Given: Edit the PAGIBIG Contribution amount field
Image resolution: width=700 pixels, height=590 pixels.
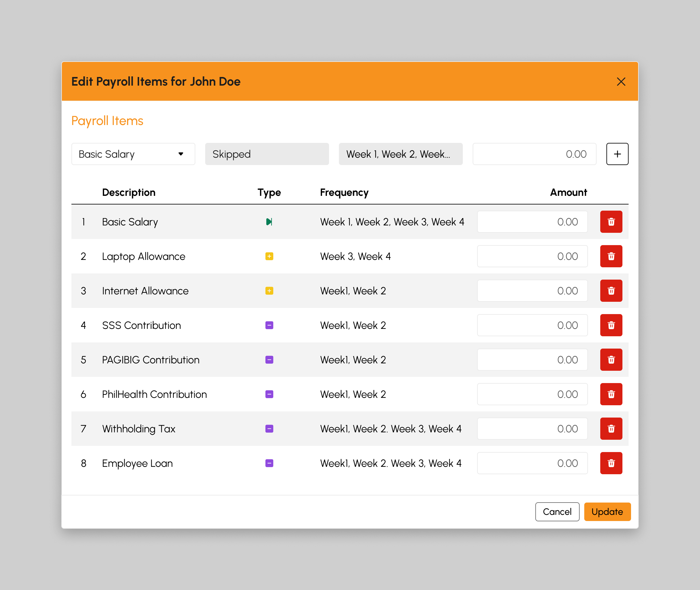Looking at the screenshot, I should (x=532, y=360).
